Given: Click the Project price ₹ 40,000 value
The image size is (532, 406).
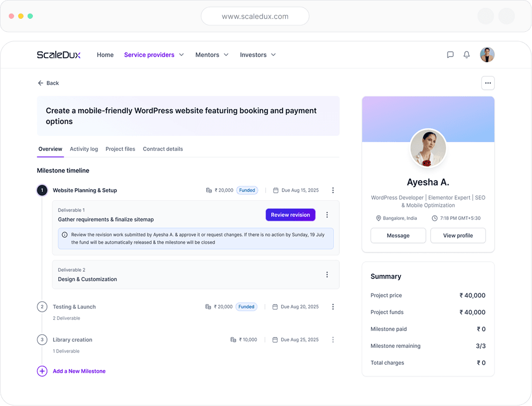Looking at the screenshot, I should coord(472,295).
